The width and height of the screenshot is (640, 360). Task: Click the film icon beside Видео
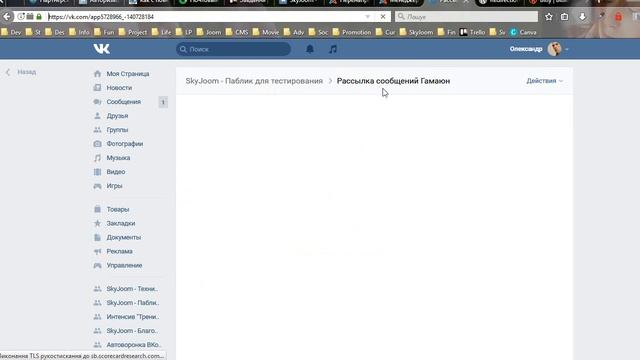tap(97, 172)
